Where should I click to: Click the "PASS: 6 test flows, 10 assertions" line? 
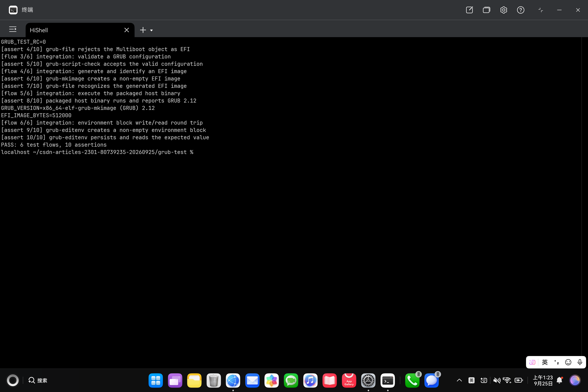tap(54, 145)
